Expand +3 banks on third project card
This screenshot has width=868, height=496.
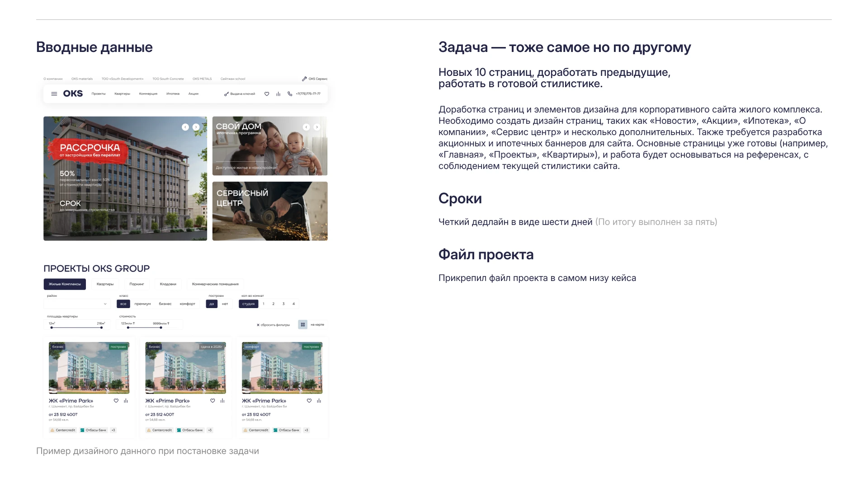tap(306, 430)
